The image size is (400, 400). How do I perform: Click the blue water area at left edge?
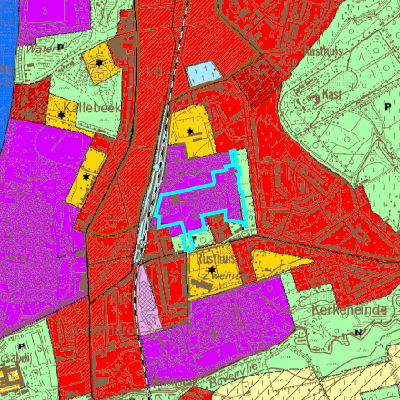[x=7, y=67]
